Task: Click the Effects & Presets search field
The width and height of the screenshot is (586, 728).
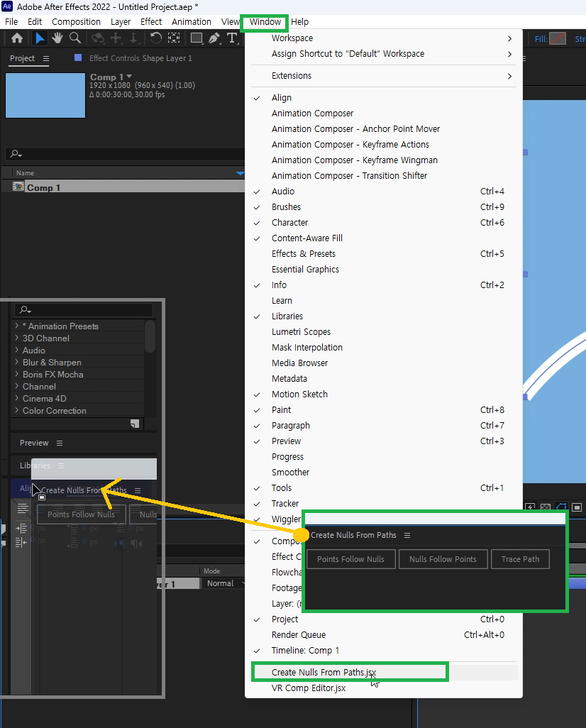Action: (x=84, y=309)
